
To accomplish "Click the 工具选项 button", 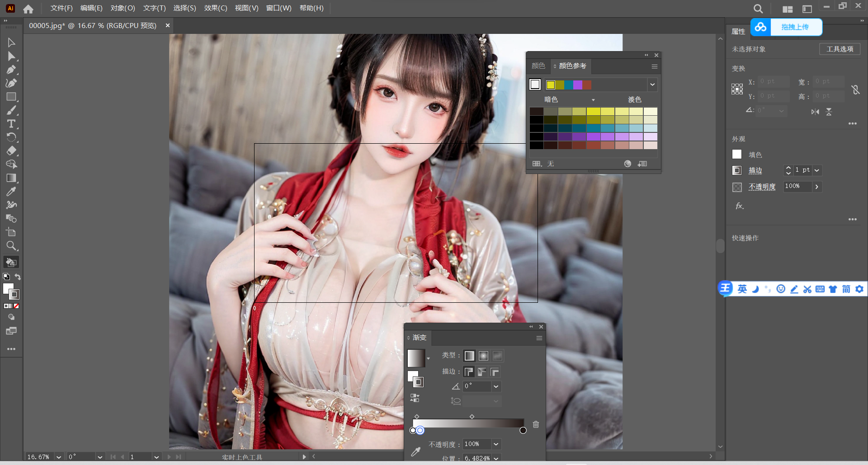I will click(x=840, y=49).
